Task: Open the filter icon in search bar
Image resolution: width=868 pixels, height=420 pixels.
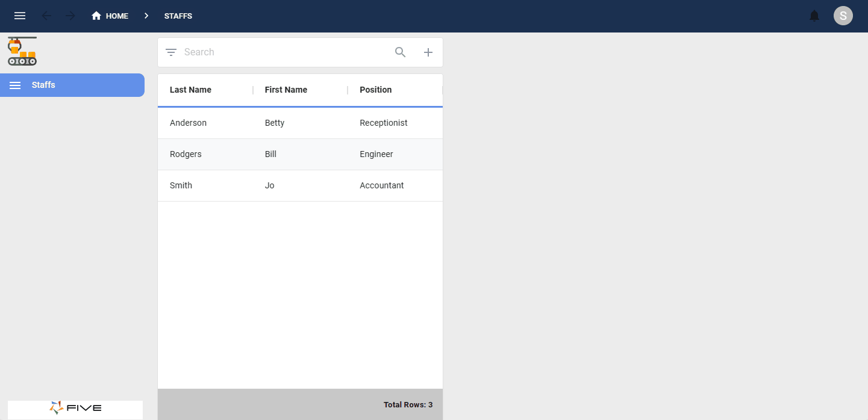Action: 171,52
